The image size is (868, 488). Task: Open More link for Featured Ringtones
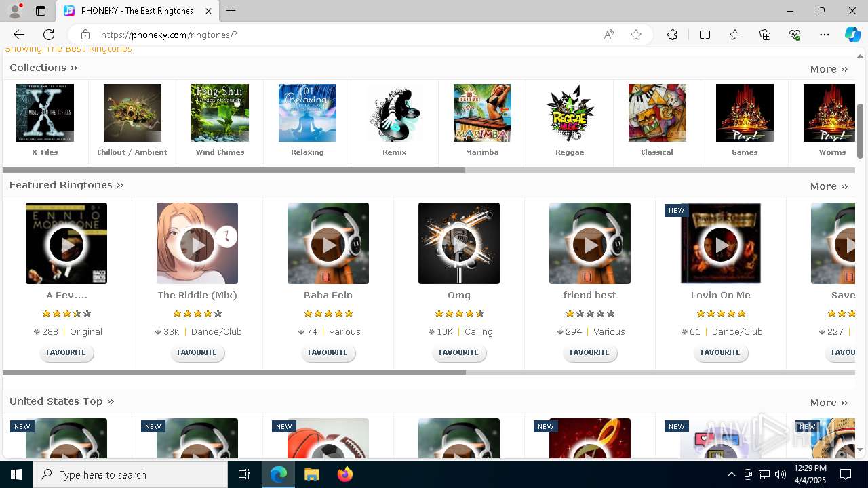coord(829,186)
